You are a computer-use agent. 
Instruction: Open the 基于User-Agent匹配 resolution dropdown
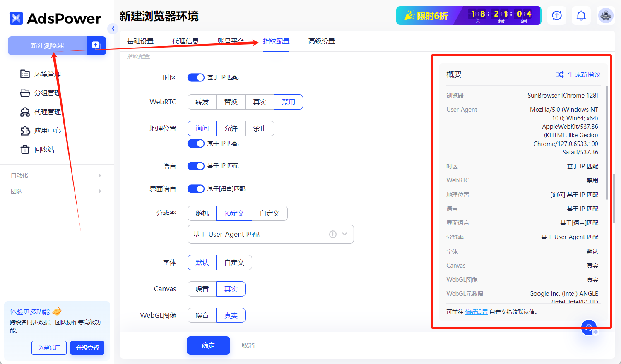[x=270, y=234]
